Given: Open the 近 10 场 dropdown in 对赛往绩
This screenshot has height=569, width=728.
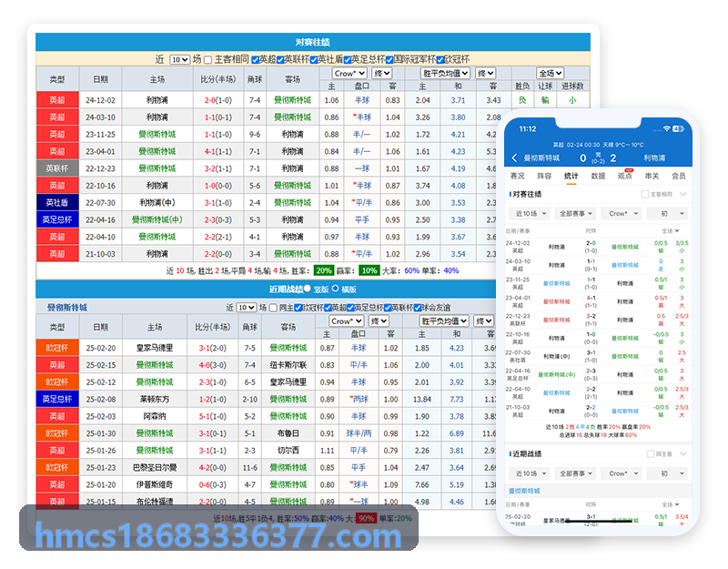Looking at the screenshot, I should coord(179,59).
